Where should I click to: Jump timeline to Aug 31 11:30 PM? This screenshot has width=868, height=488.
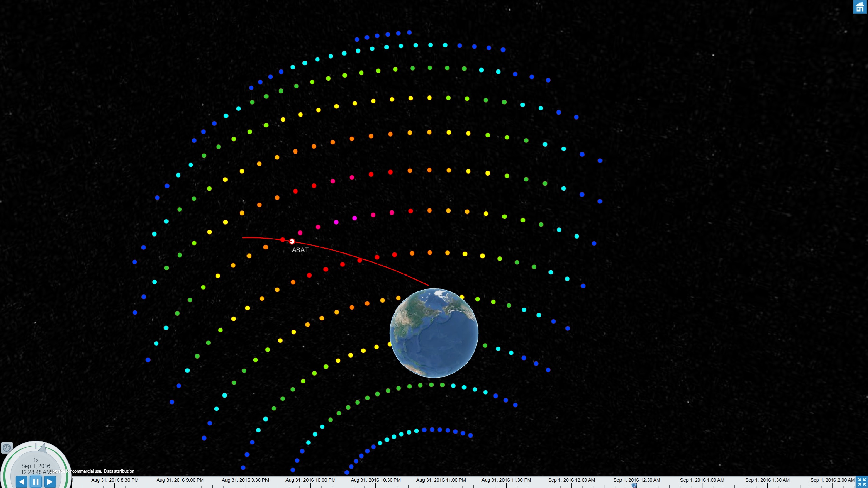click(506, 480)
